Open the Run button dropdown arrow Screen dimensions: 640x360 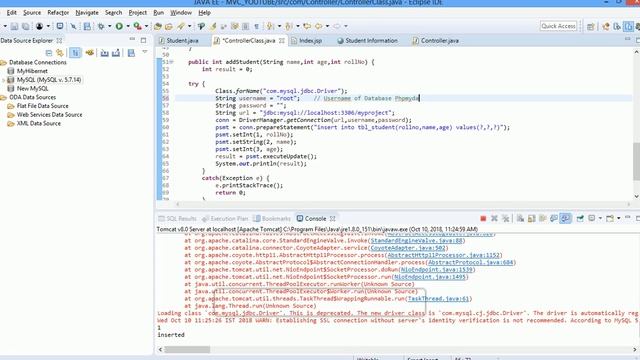click(128, 26)
